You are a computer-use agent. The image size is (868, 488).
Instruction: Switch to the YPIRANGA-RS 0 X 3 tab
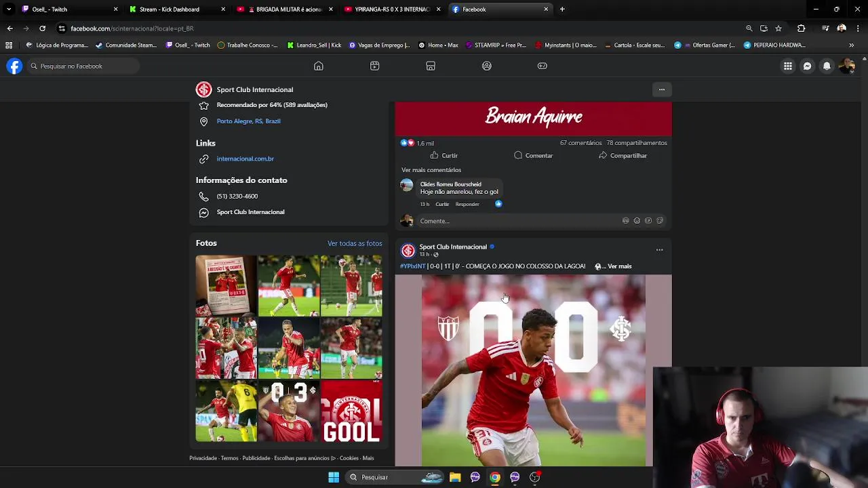pyautogui.click(x=392, y=9)
